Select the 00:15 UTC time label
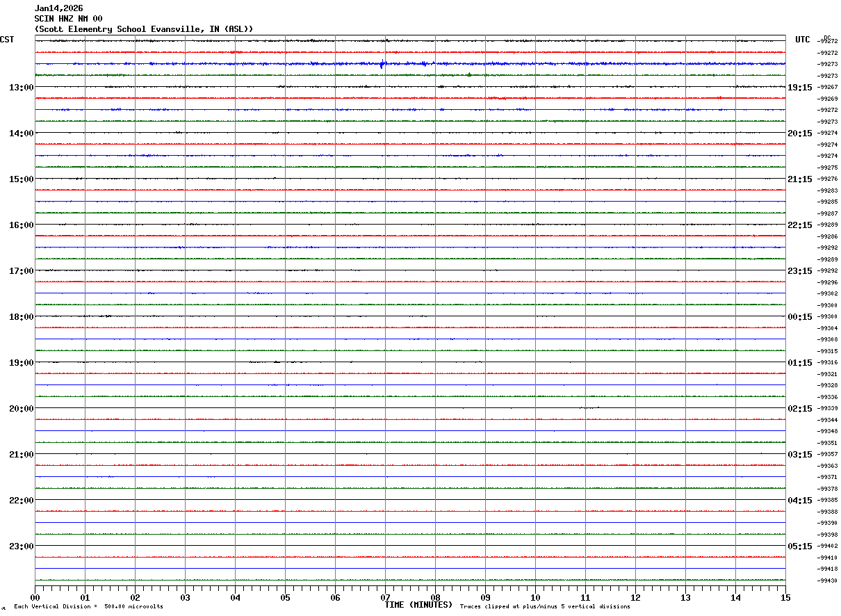Viewport: 841px width, 616px height. pos(799,317)
